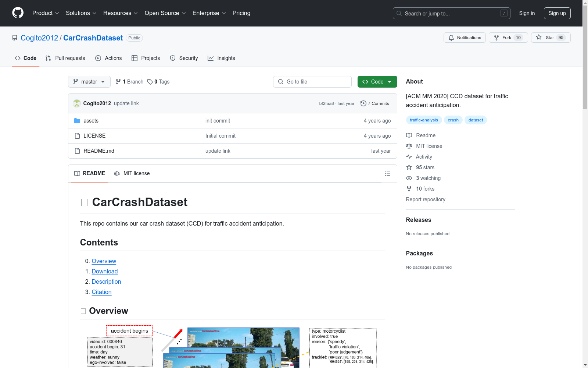588x368 pixels.
Task: Open the Initial commit message link
Action: pos(220,136)
